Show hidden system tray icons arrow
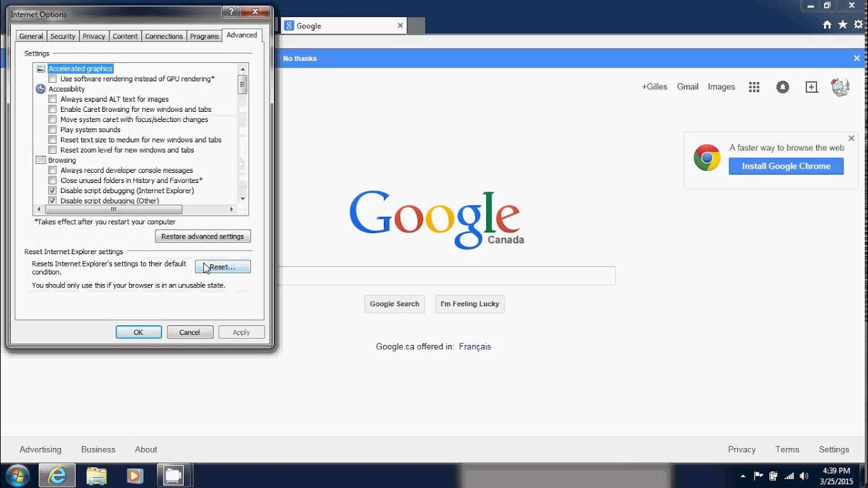Image resolution: width=868 pixels, height=488 pixels. (743, 476)
